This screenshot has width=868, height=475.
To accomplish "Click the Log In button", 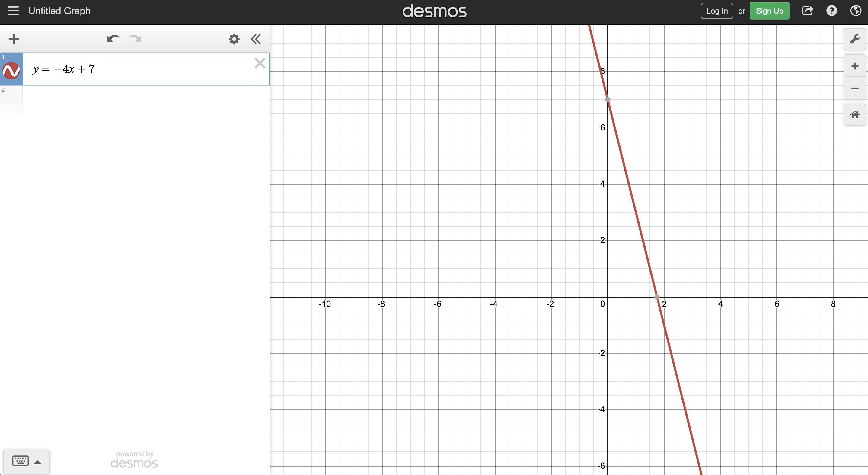I will pos(717,11).
